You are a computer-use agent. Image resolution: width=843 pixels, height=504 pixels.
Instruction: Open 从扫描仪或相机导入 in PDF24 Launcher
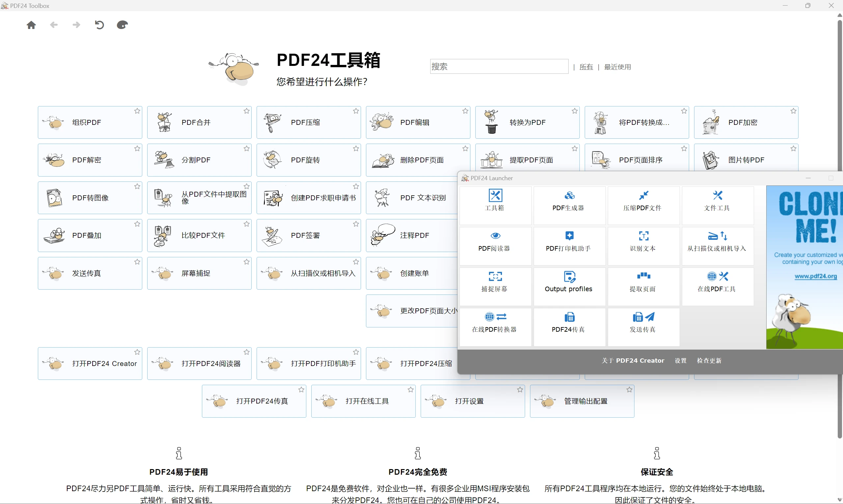click(x=718, y=246)
